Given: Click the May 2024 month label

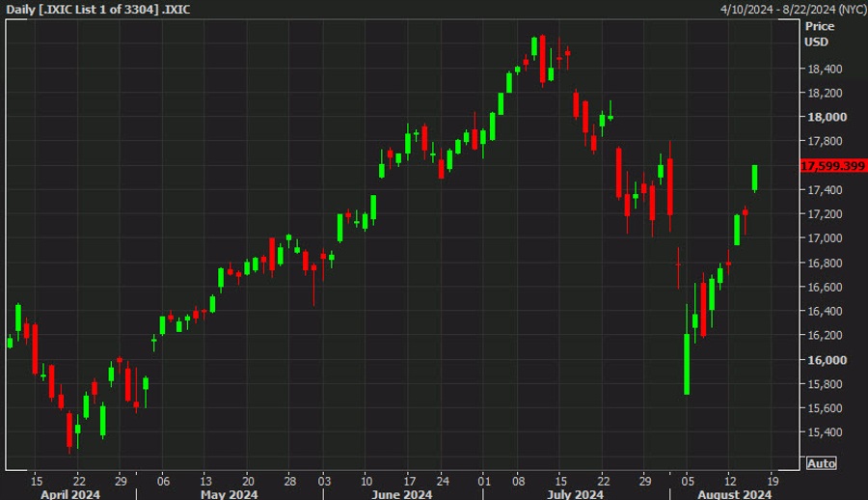Looking at the screenshot, I should tap(230, 494).
